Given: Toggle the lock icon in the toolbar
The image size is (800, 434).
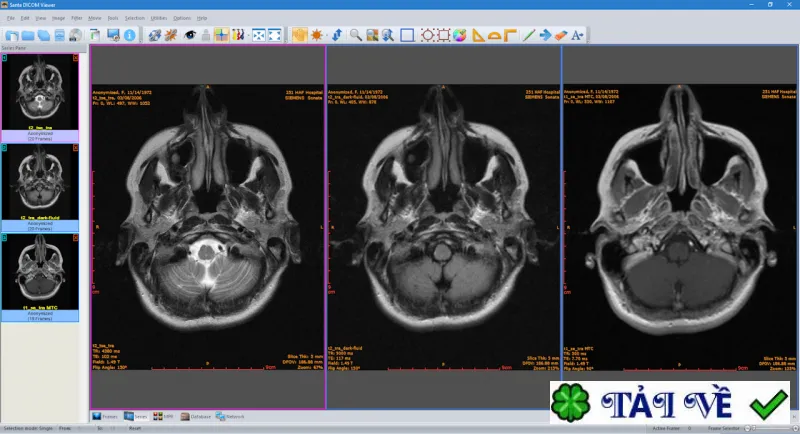Looking at the screenshot, I should coord(206,35).
